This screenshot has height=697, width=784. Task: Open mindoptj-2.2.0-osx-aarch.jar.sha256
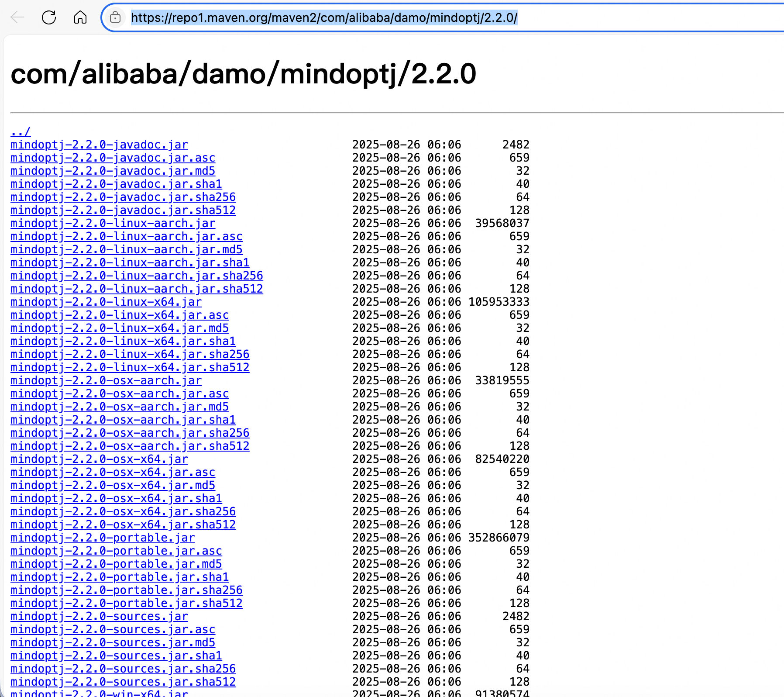pyautogui.click(x=130, y=433)
